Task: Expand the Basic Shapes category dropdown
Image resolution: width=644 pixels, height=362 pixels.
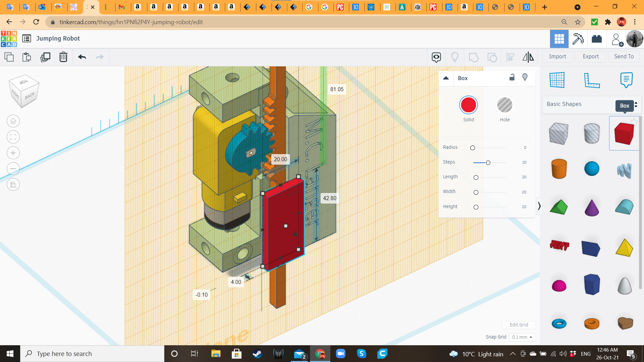Action: coord(591,104)
